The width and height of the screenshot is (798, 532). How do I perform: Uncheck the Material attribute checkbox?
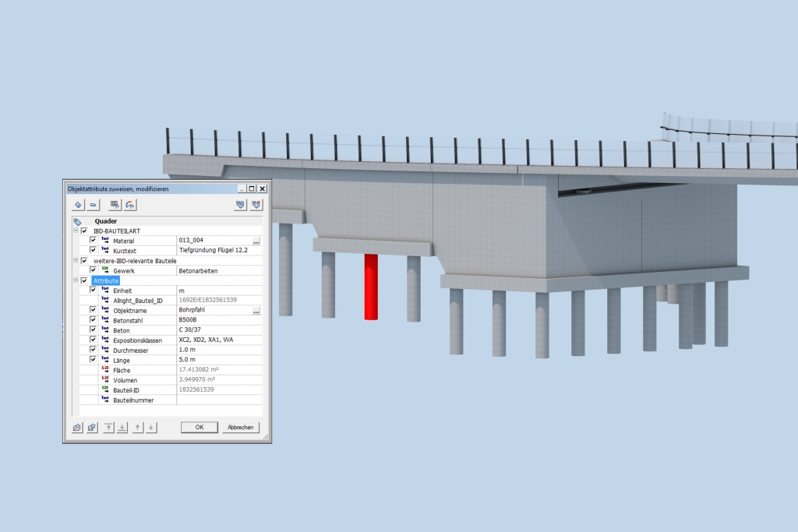tap(94, 241)
